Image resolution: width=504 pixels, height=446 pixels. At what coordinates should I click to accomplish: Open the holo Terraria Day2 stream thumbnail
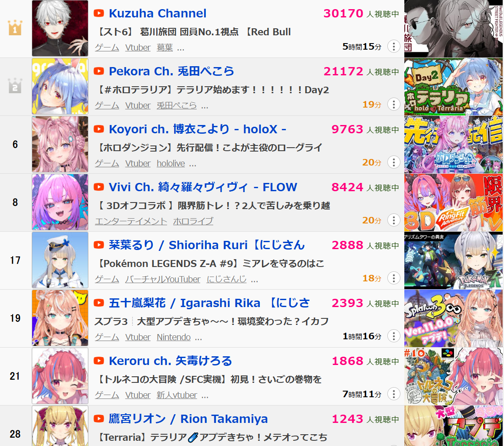click(453, 87)
